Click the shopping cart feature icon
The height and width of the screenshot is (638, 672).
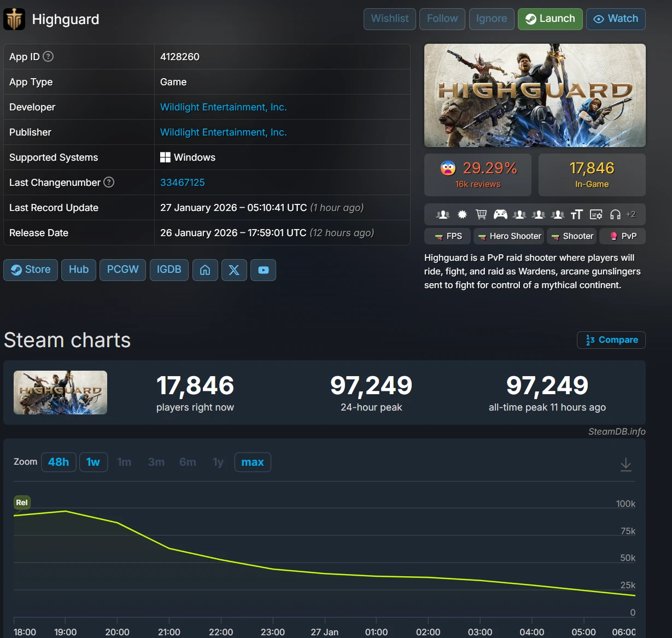click(481, 214)
